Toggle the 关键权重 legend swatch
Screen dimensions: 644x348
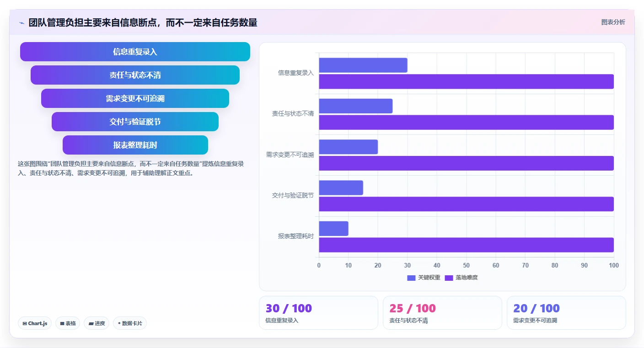[411, 278]
